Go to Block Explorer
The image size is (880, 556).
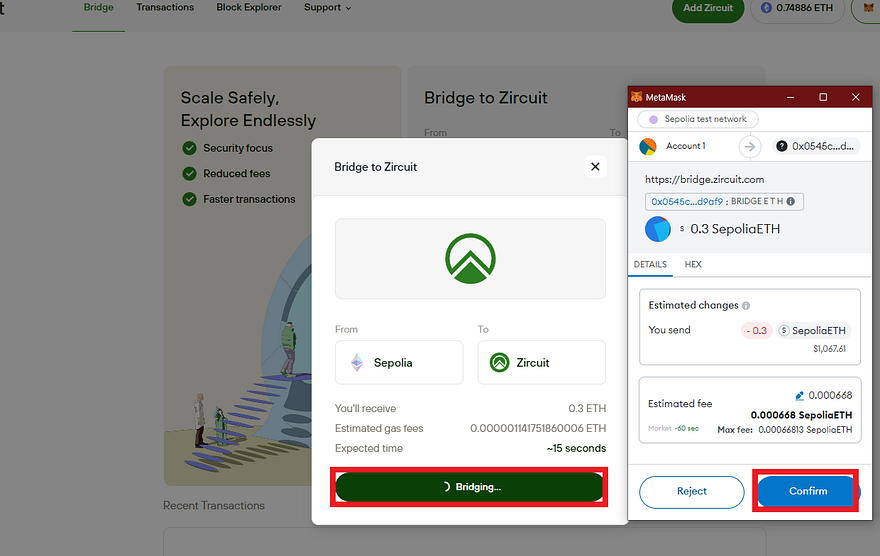[249, 7]
